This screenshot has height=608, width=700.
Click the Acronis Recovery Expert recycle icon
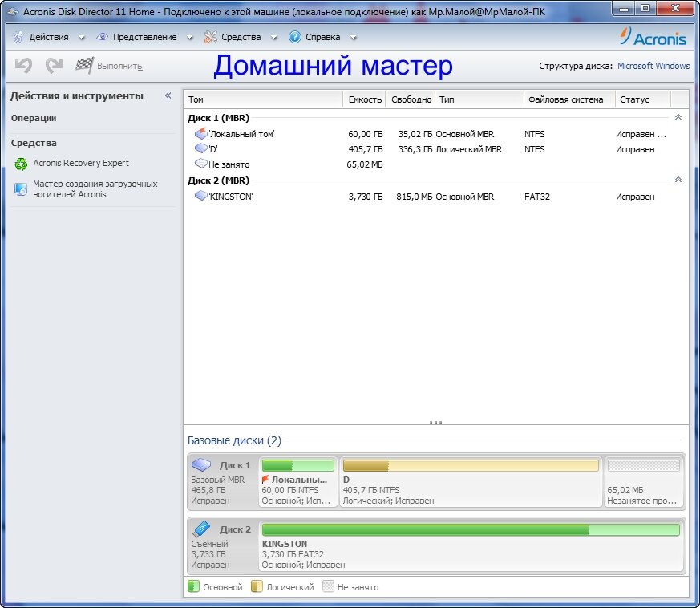click(x=21, y=164)
